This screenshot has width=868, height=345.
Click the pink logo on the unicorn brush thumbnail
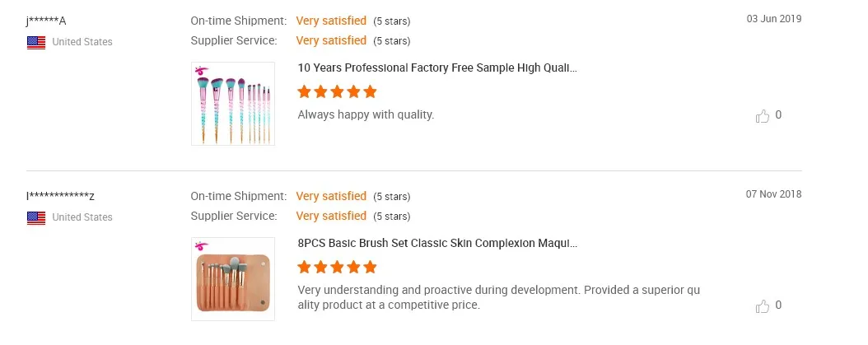[x=200, y=70]
